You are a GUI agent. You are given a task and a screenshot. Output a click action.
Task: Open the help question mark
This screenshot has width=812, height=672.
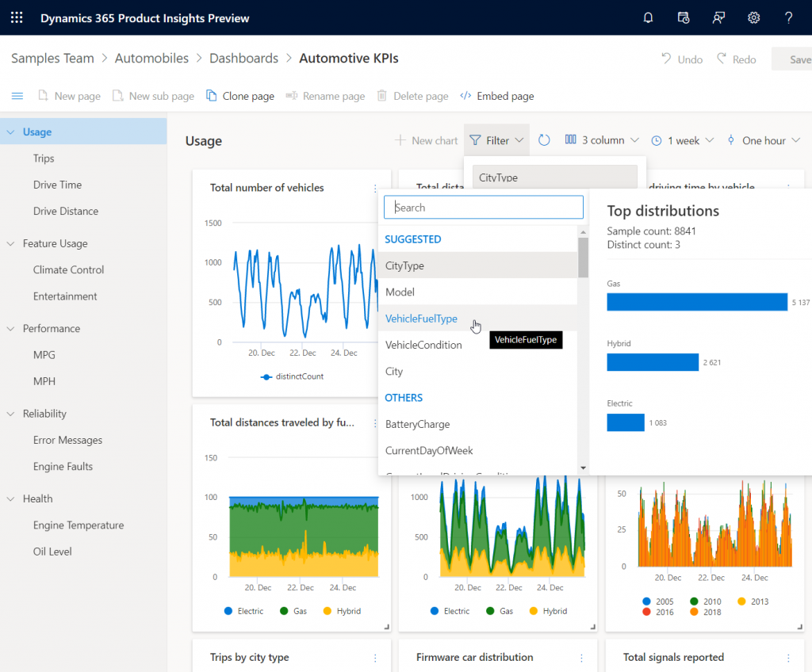(789, 17)
